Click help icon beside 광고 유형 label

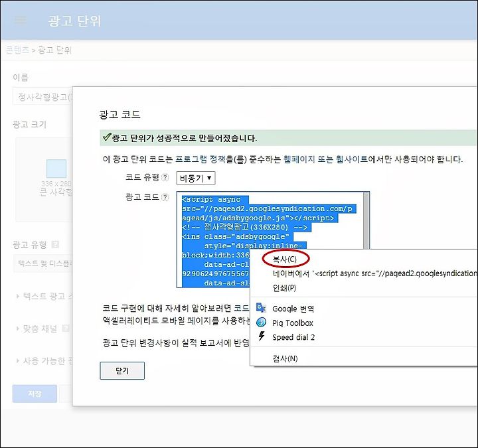point(55,244)
